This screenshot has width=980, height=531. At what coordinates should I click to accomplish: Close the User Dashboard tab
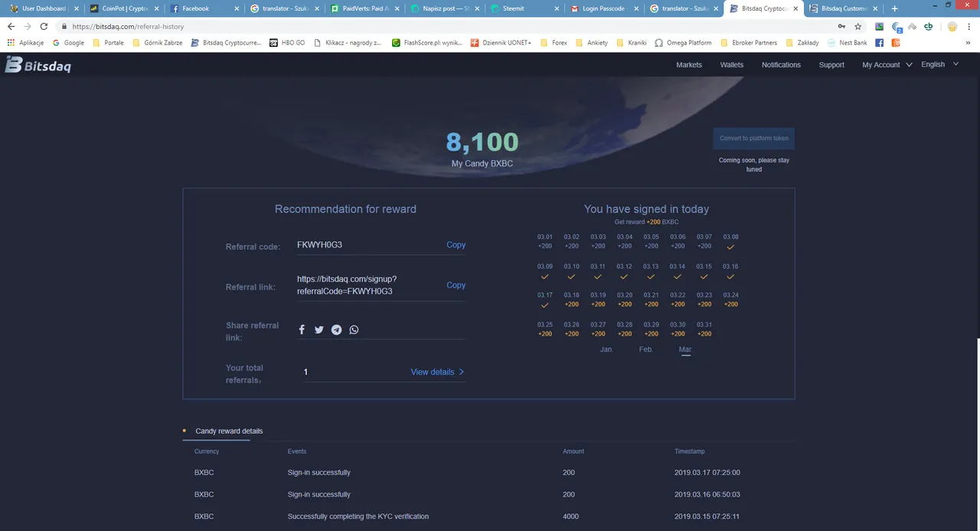76,8
